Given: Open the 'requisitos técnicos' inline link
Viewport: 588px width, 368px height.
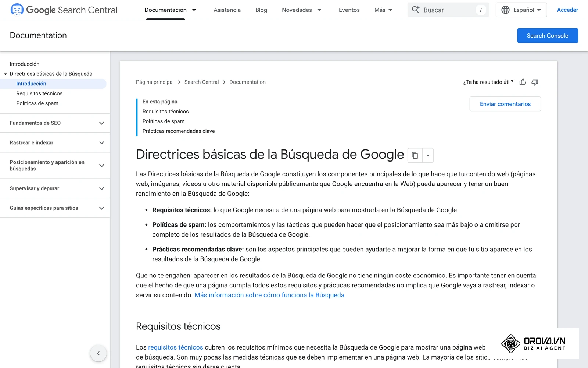Looking at the screenshot, I should click(176, 347).
